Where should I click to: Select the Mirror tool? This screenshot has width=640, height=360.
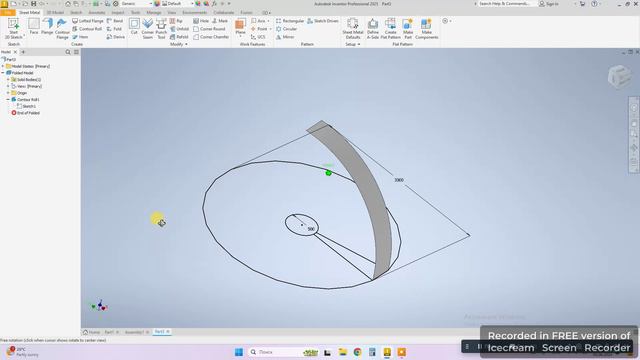(285, 37)
